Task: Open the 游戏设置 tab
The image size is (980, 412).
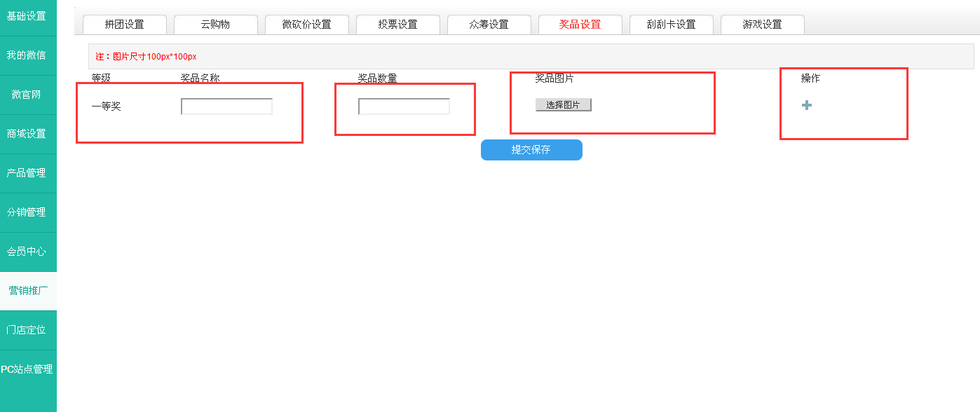Action: tap(762, 25)
